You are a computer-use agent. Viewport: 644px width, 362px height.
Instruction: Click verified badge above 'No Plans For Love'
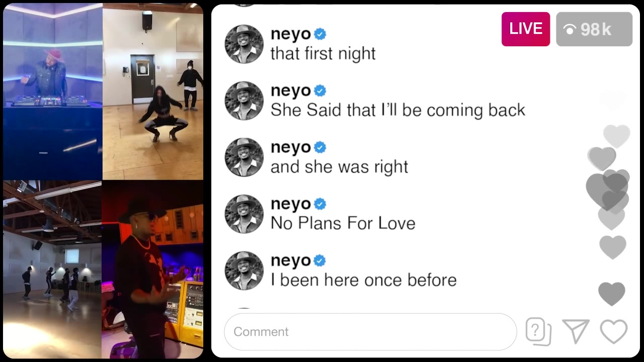320,204
